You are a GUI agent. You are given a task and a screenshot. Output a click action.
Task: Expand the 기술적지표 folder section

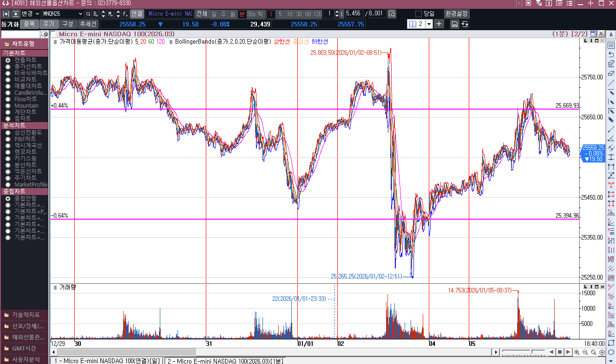(24, 315)
